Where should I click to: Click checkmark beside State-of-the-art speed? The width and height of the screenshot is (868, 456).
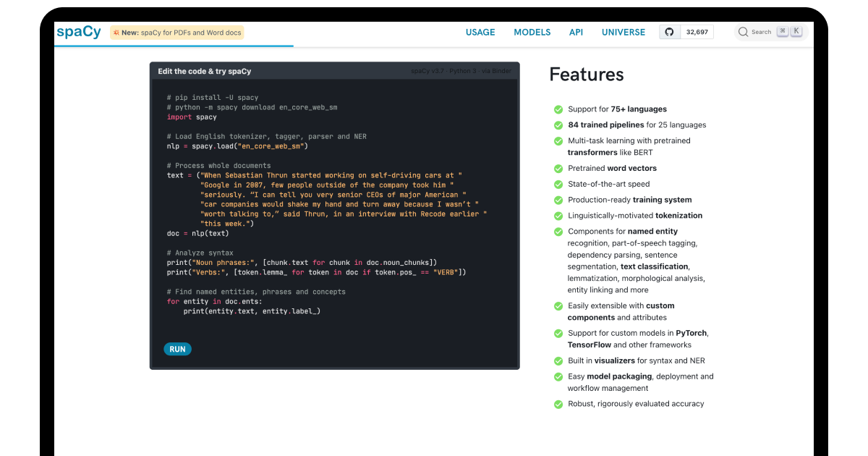coord(558,185)
